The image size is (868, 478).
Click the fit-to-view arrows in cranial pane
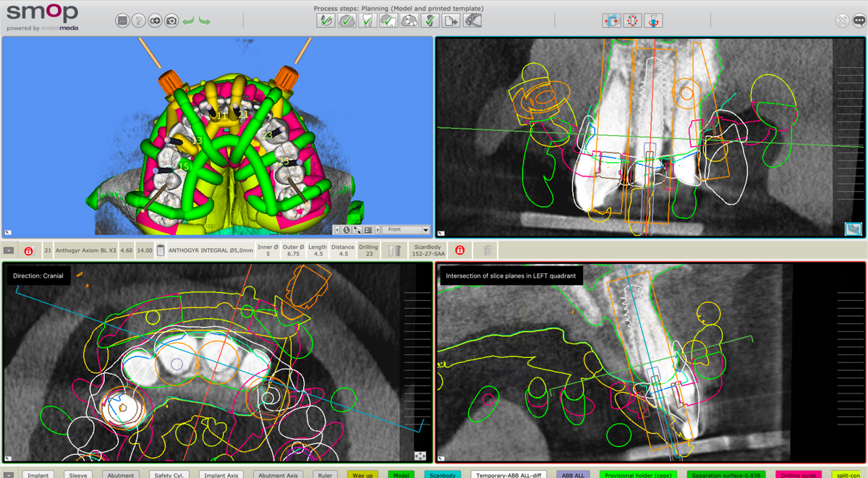(x=420, y=456)
